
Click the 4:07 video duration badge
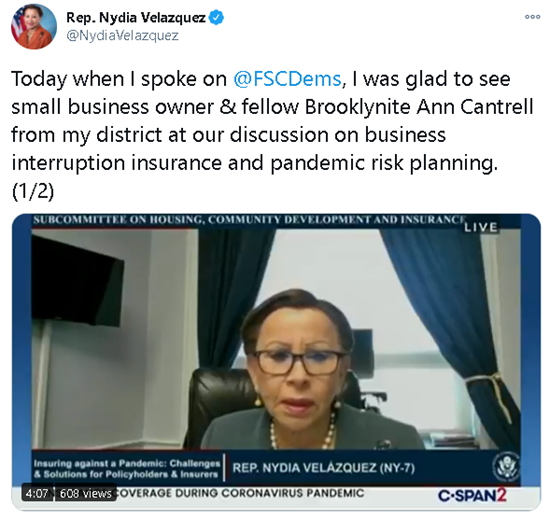click(x=37, y=493)
